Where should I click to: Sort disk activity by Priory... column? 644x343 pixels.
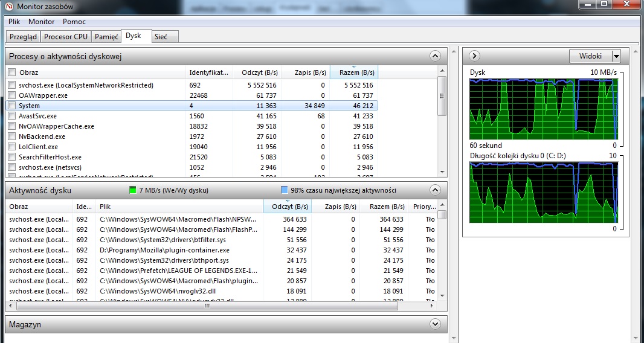422,207
